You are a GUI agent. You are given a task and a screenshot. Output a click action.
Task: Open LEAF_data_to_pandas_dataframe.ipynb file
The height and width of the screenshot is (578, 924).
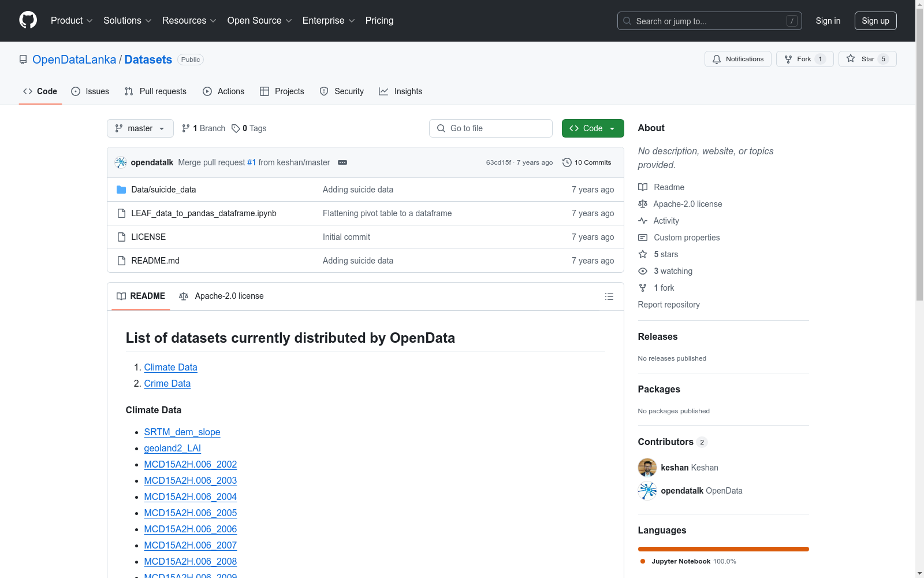point(204,213)
